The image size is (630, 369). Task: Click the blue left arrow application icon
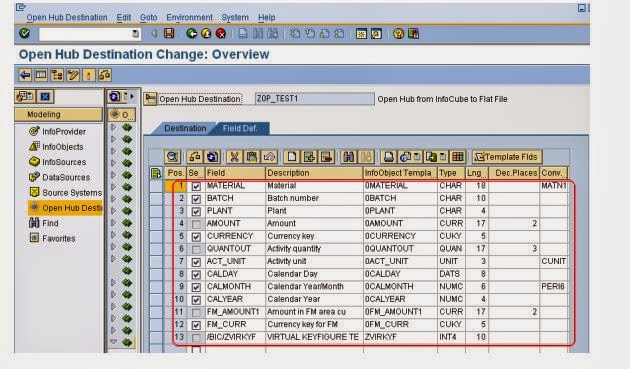click(x=25, y=75)
